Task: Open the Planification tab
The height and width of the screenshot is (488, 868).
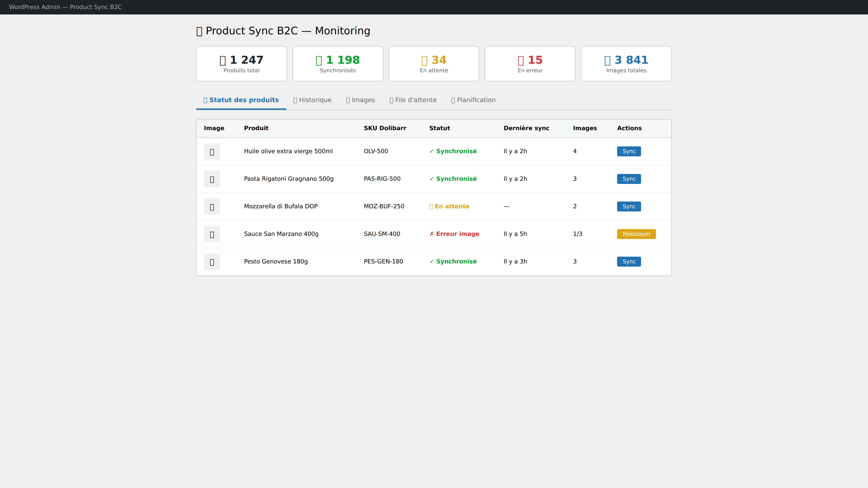Action: [x=473, y=100]
